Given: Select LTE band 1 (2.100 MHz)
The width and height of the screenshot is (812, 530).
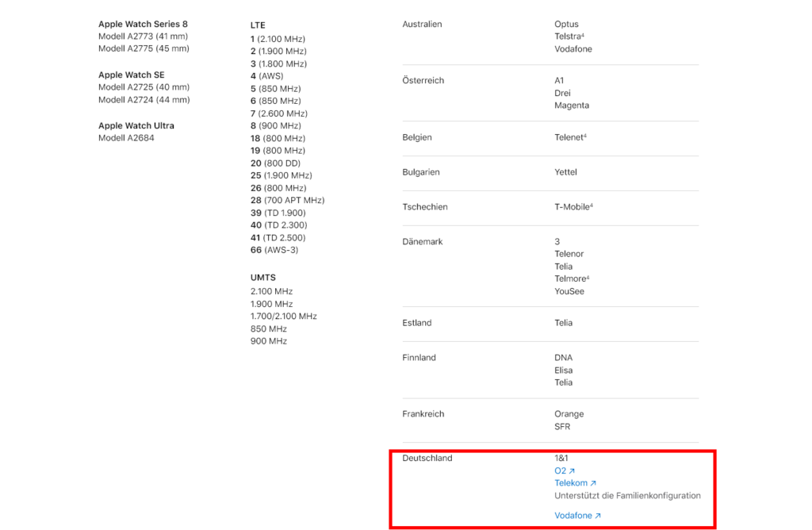Looking at the screenshot, I should (278, 39).
